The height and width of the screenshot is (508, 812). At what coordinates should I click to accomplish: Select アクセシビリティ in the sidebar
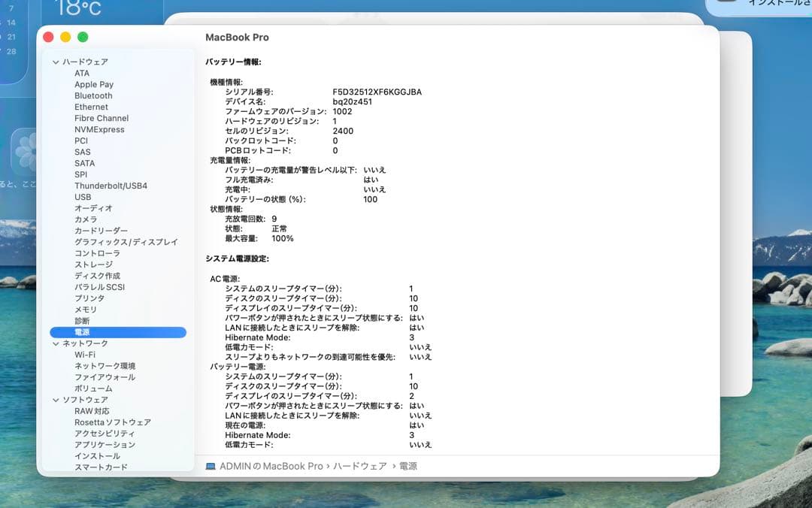click(105, 434)
